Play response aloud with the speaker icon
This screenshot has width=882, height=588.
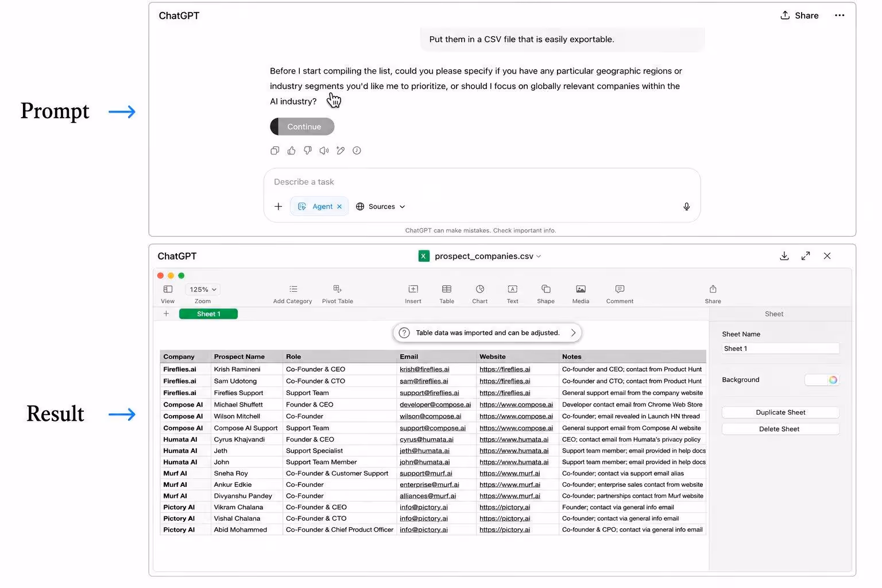(x=324, y=150)
